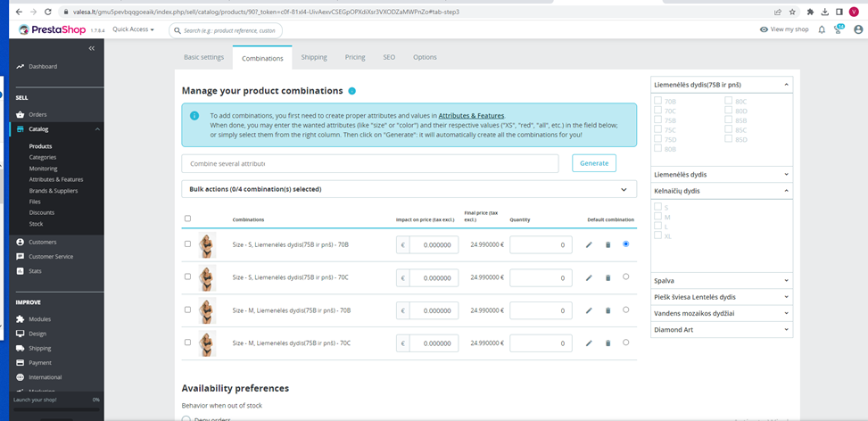Open notifications bell in the top header
The height and width of the screenshot is (421, 868).
pyautogui.click(x=822, y=29)
